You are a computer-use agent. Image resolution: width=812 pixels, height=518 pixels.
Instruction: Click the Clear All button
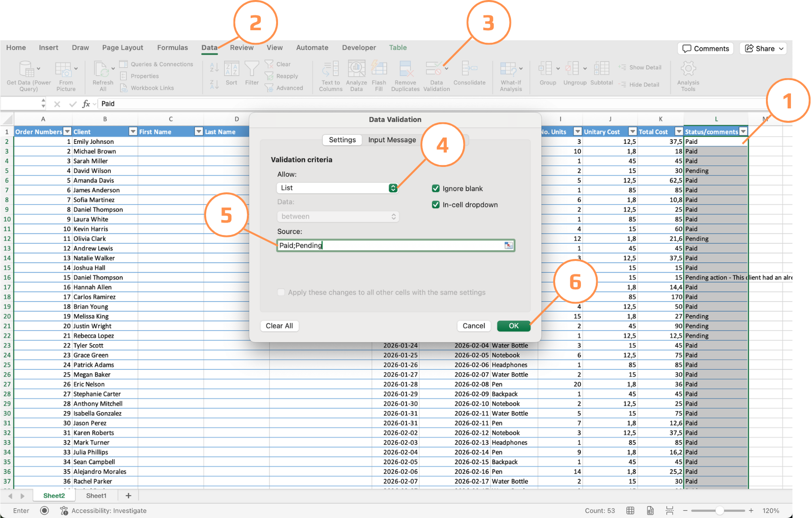279,326
